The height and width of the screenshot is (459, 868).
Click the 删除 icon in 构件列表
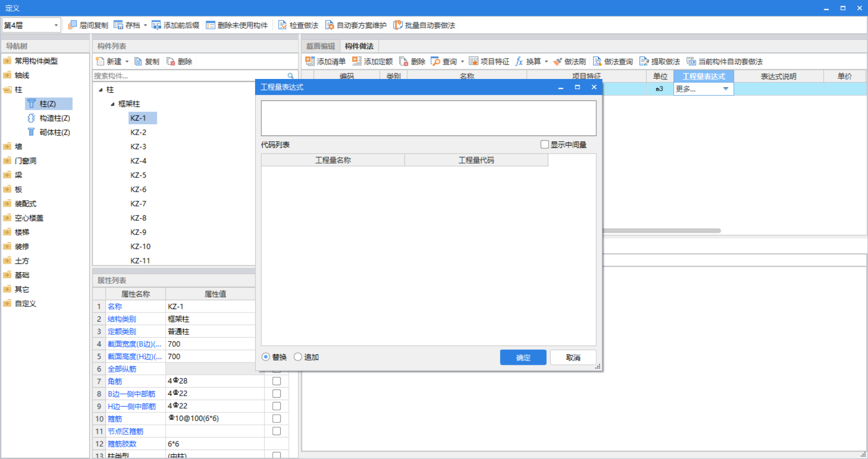click(171, 61)
